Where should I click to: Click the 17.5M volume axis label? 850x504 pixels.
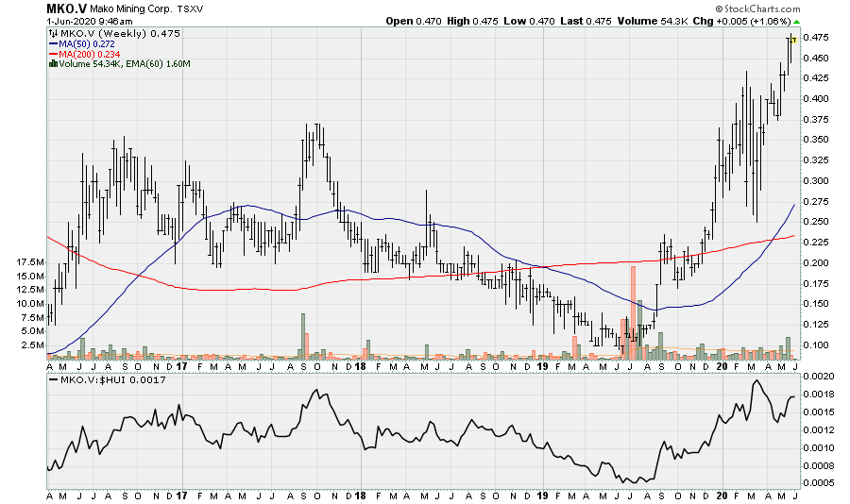pos(30,262)
